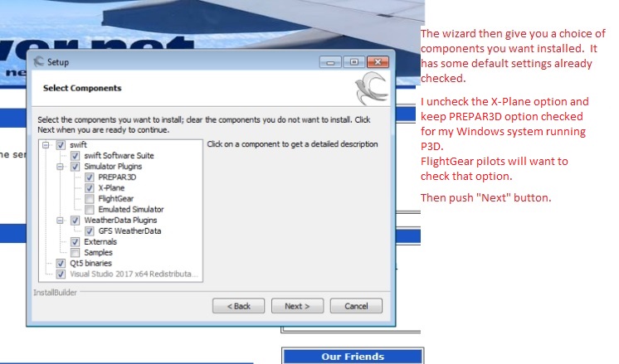Close the Setup dialog with X
This screenshot has height=364, width=619.
click(x=378, y=62)
